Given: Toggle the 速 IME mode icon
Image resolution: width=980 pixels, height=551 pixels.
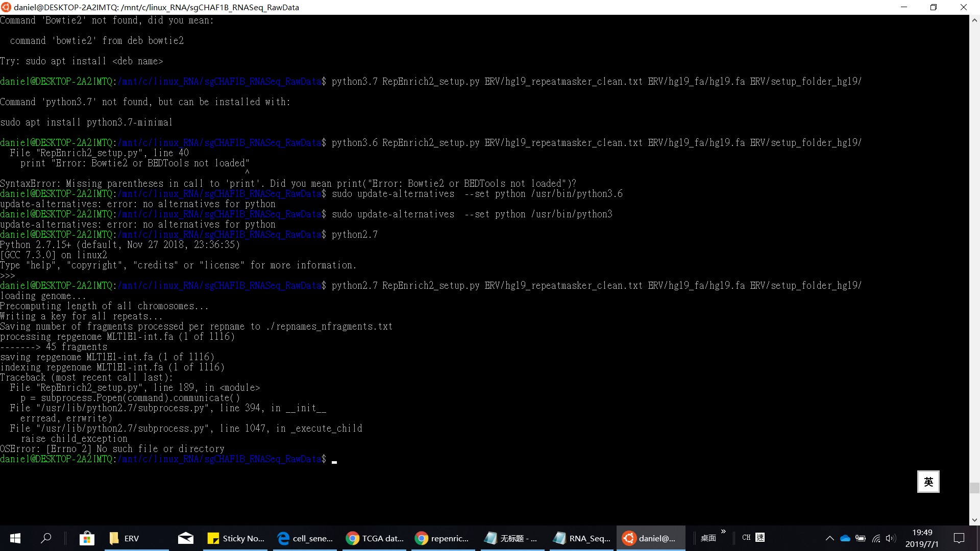Looking at the screenshot, I should (761, 537).
